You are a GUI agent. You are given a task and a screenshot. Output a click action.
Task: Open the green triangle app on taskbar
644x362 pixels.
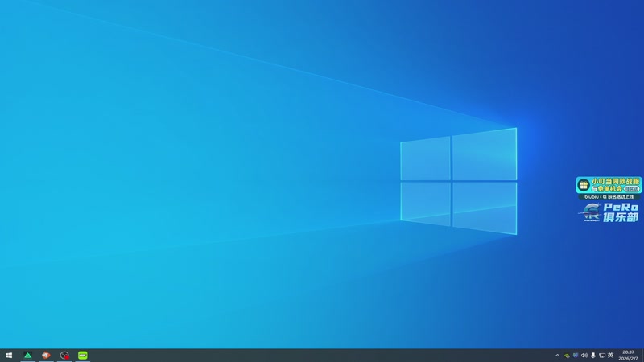(27, 355)
